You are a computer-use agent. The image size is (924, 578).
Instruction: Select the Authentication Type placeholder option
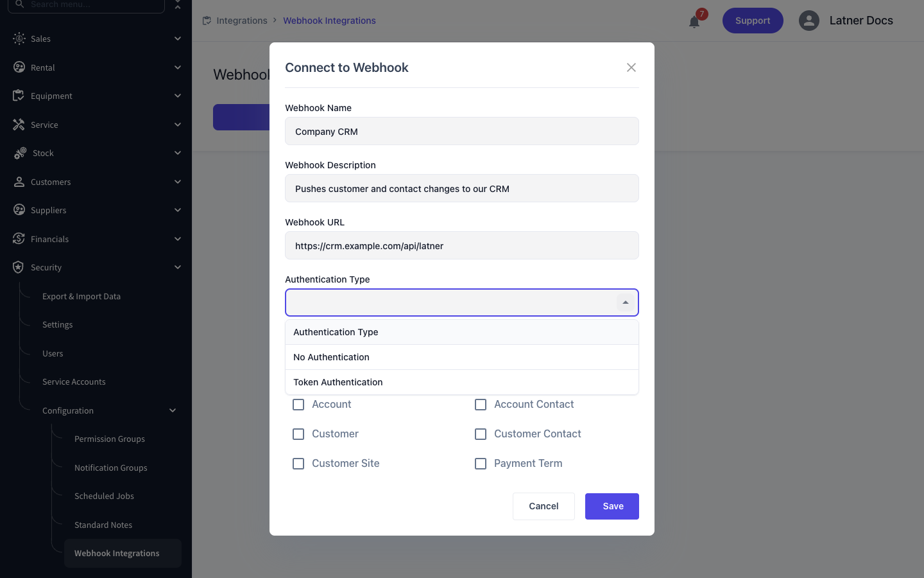462,332
